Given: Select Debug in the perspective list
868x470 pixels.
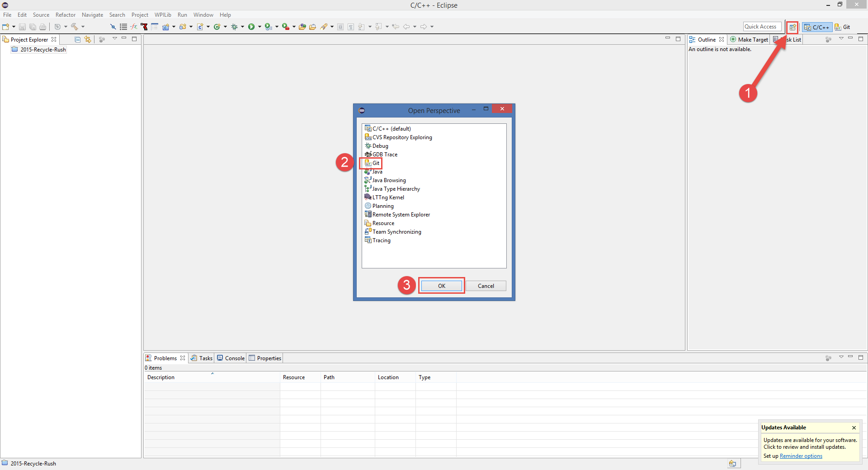Looking at the screenshot, I should coord(377,146).
